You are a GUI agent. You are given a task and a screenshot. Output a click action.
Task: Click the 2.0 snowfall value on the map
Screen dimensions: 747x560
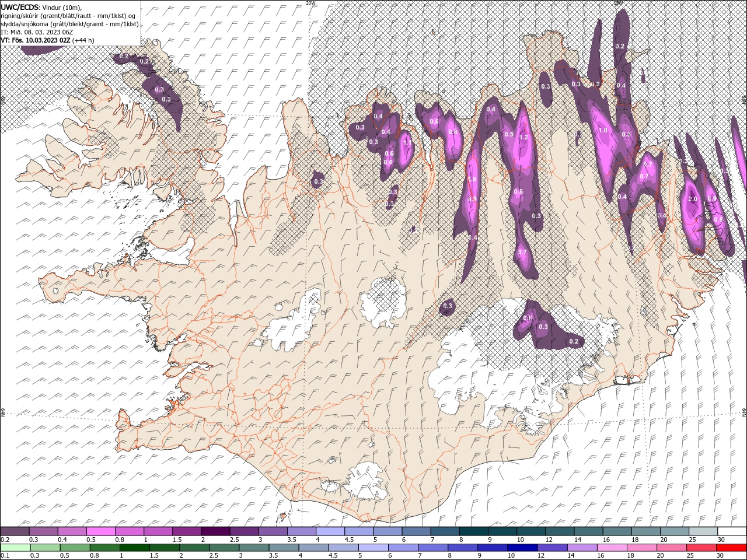(x=693, y=199)
